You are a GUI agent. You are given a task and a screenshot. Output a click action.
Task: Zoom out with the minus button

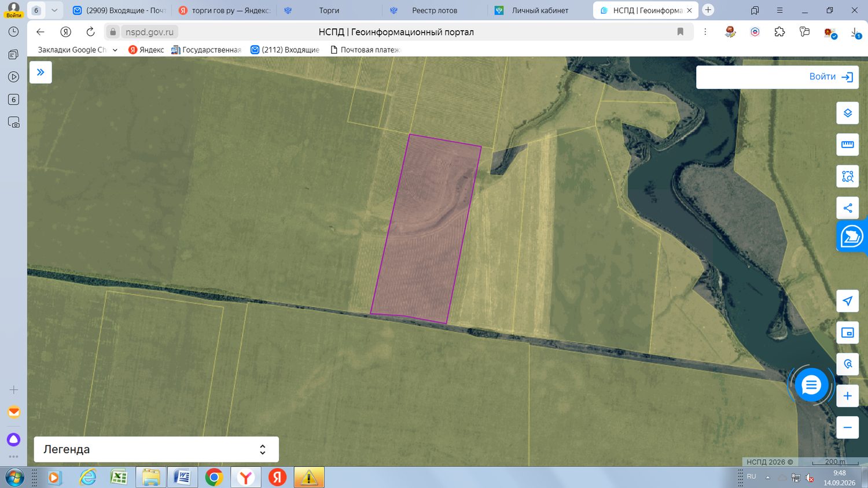847,428
